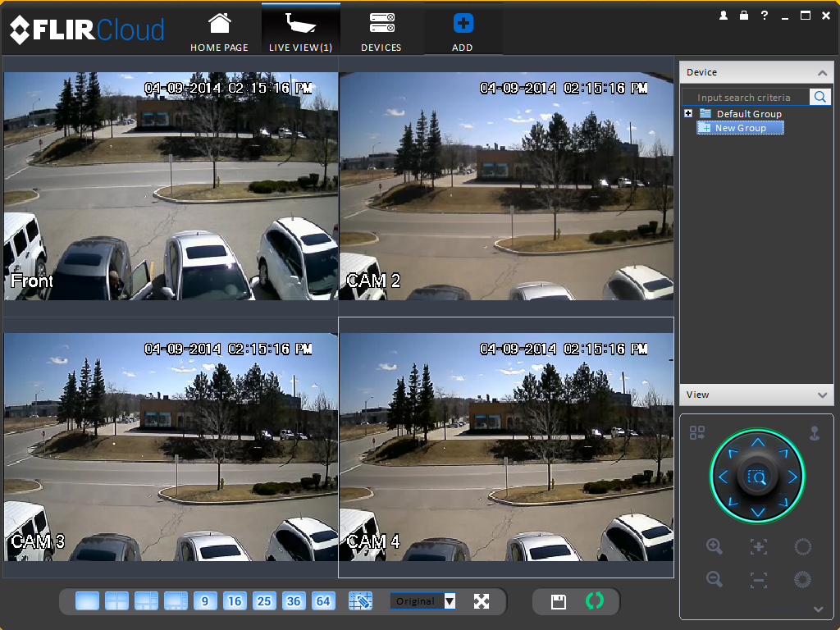Select the single-view layout button
The image size is (840, 630).
tap(87, 601)
